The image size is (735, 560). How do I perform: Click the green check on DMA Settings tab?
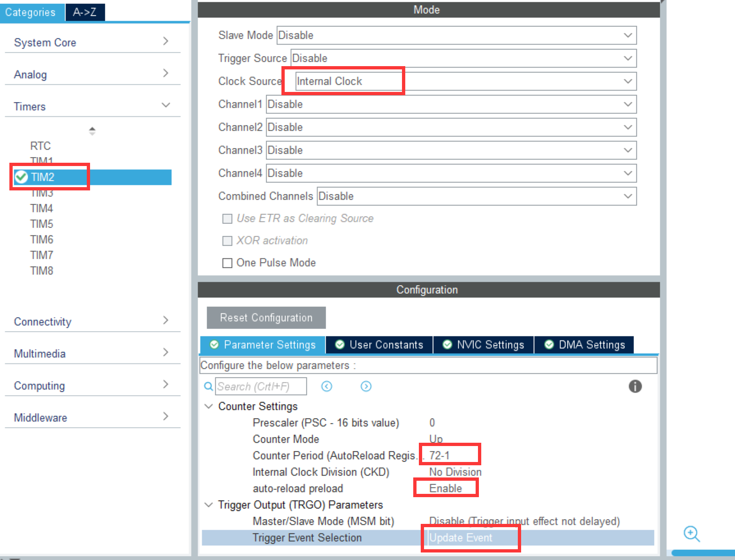pyautogui.click(x=548, y=345)
